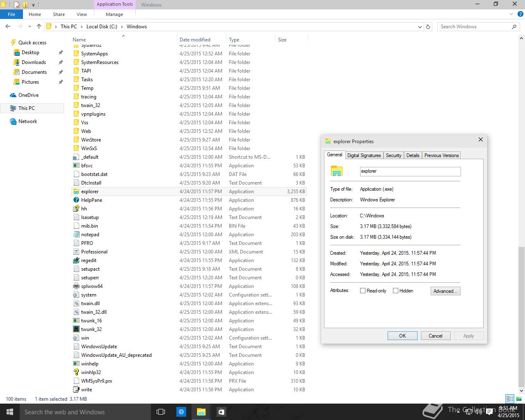Open Quick Access Toolbar customize dropdown
The height and width of the screenshot is (420, 525).
coord(34,5)
